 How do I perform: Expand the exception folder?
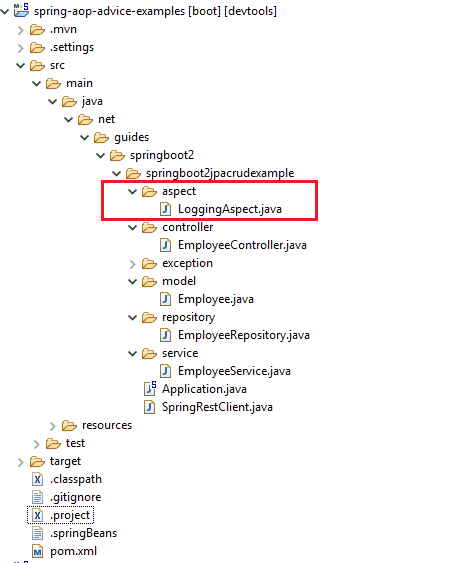[132, 264]
